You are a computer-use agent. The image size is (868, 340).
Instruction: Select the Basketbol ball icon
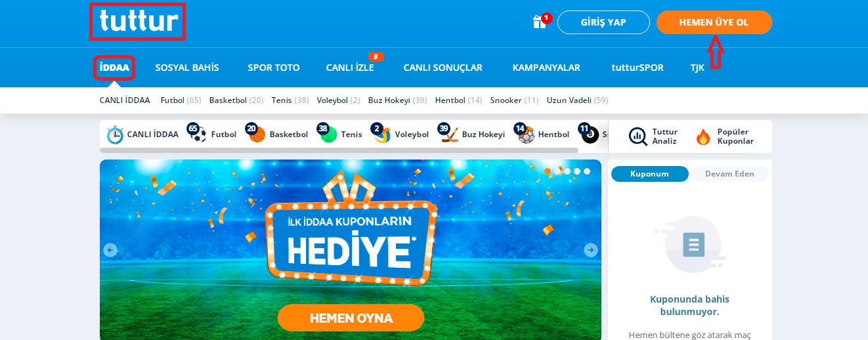[x=257, y=135]
